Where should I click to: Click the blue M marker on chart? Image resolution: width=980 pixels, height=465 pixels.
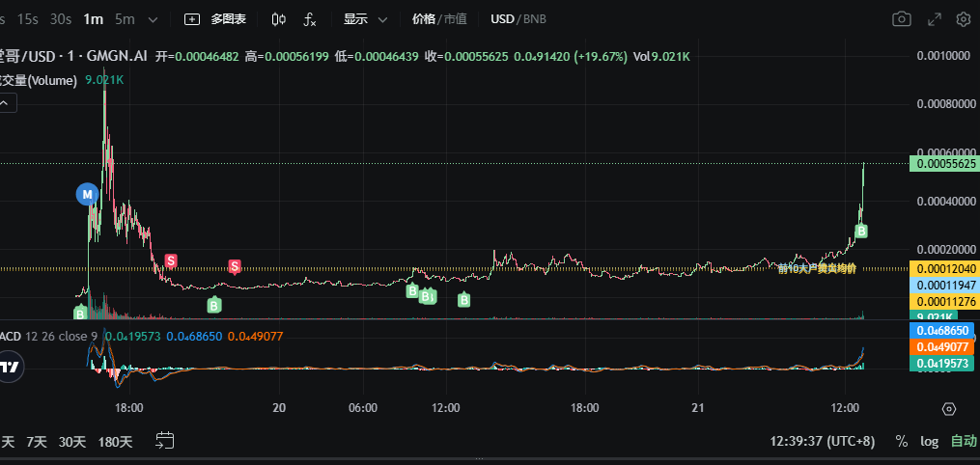88,195
